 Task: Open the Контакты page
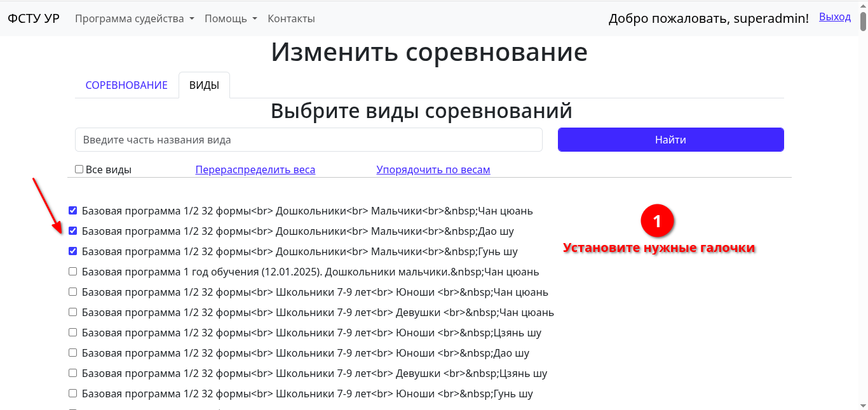[x=291, y=18]
